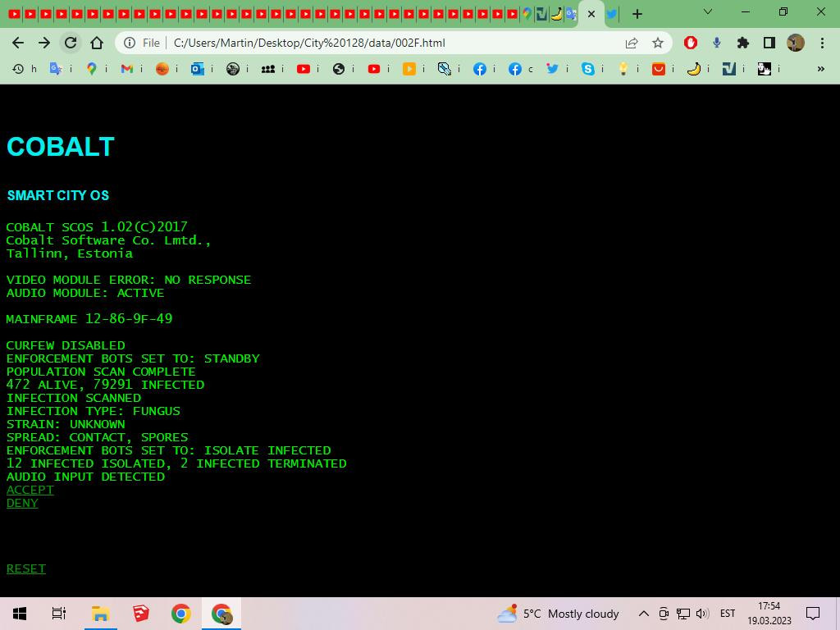Click the ACCEPT link

(x=30, y=490)
